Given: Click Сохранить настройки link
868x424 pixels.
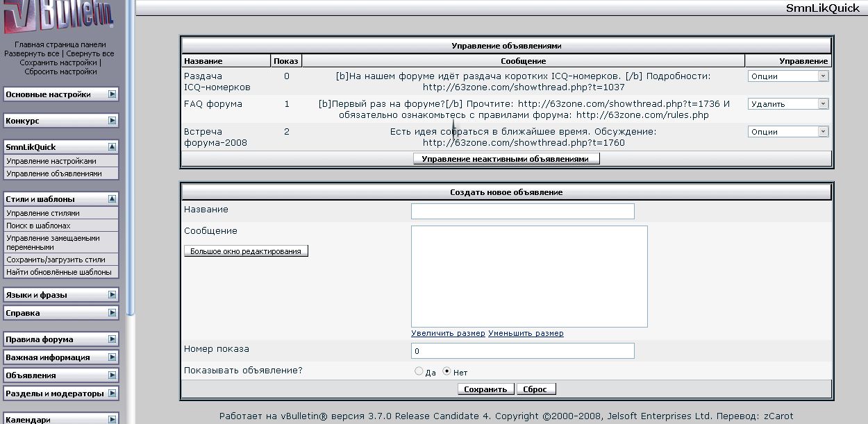Looking at the screenshot, I should 58,62.
